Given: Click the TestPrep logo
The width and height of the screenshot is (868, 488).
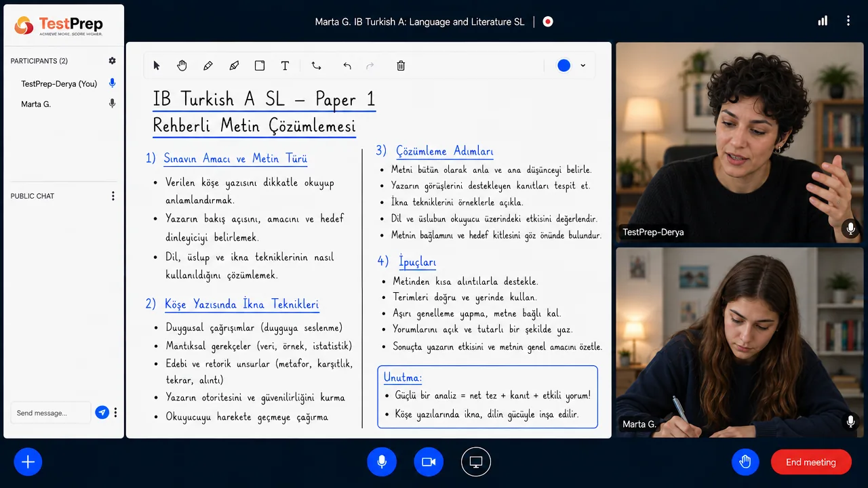Looking at the screenshot, I should [x=59, y=26].
